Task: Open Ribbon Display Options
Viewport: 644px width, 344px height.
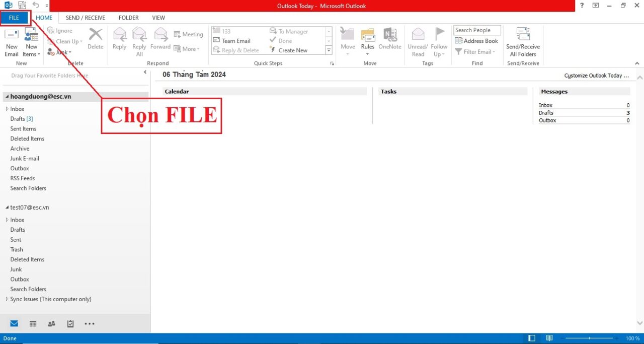Action: pyautogui.click(x=596, y=6)
